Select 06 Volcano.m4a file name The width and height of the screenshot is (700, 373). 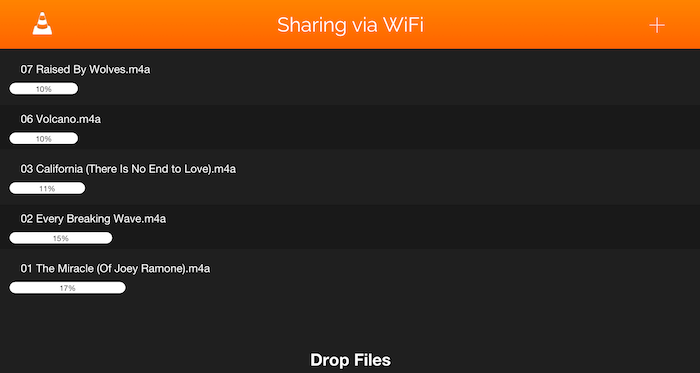tap(61, 120)
